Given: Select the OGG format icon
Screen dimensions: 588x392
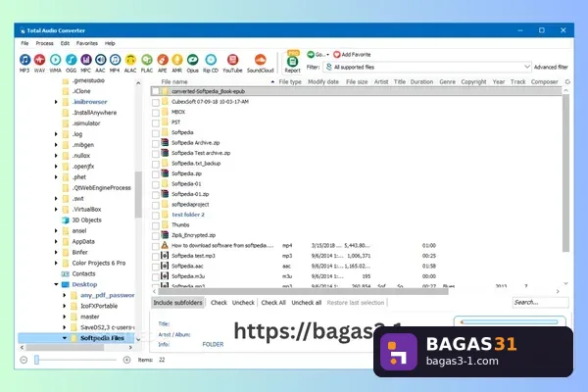Looking at the screenshot, I should (71, 60).
